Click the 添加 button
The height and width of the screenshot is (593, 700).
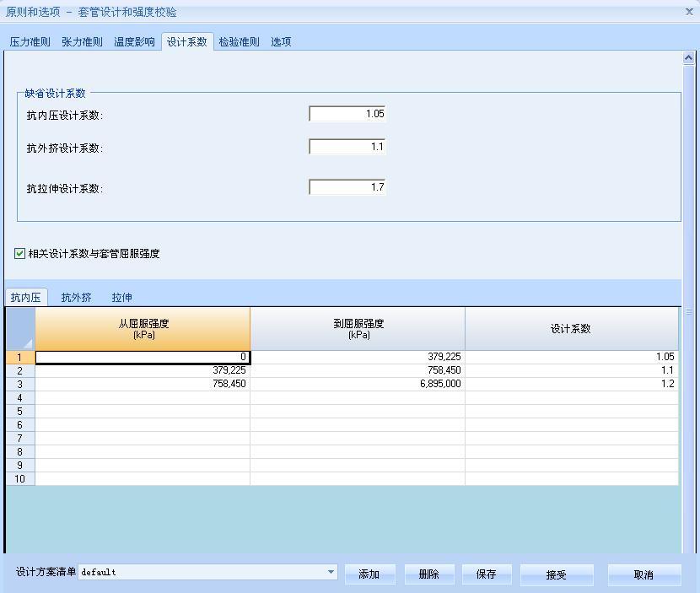tap(369, 574)
